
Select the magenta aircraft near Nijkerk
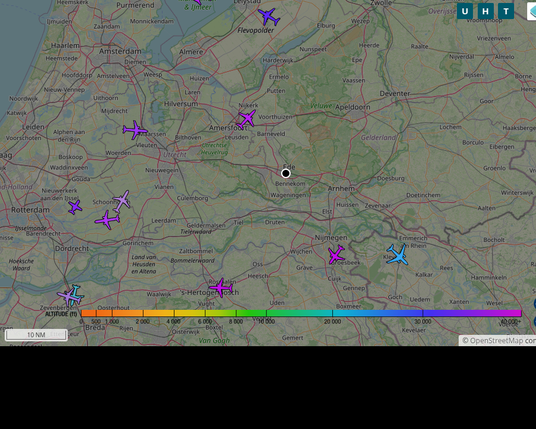[246, 119]
